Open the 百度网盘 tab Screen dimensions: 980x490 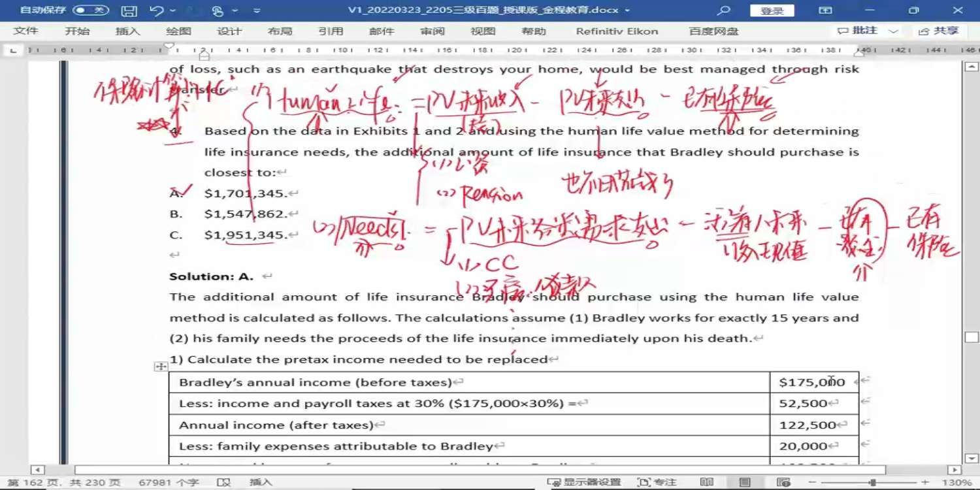(713, 31)
